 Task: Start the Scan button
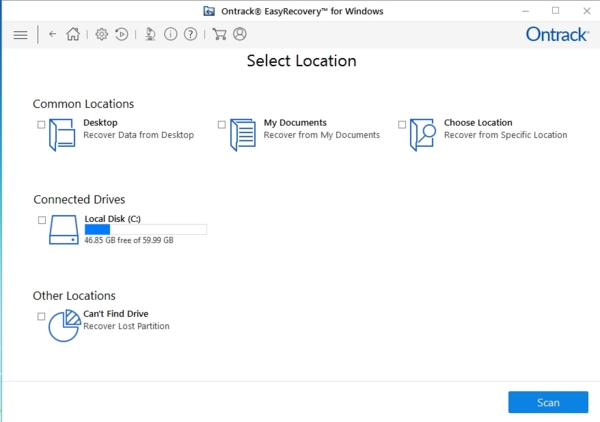click(x=548, y=402)
